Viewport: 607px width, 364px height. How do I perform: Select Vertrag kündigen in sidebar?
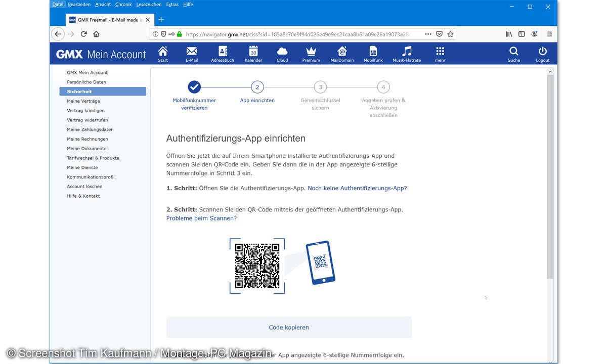[85, 110]
